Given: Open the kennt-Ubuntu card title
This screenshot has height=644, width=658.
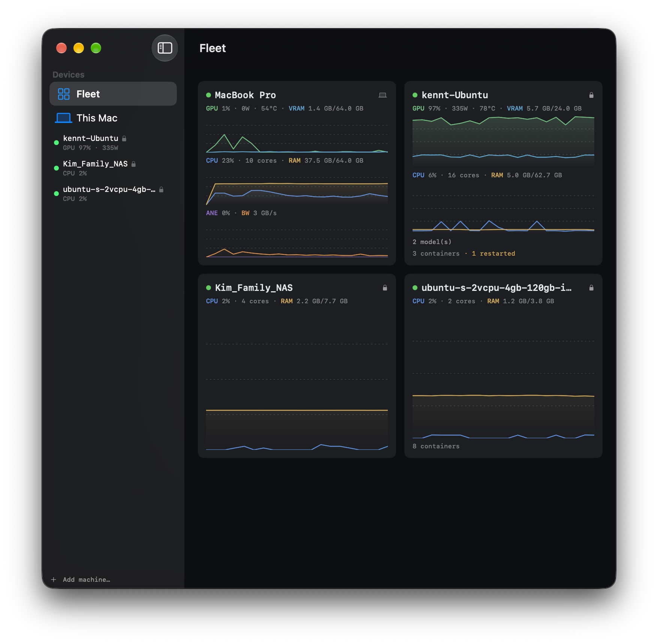Looking at the screenshot, I should point(455,95).
